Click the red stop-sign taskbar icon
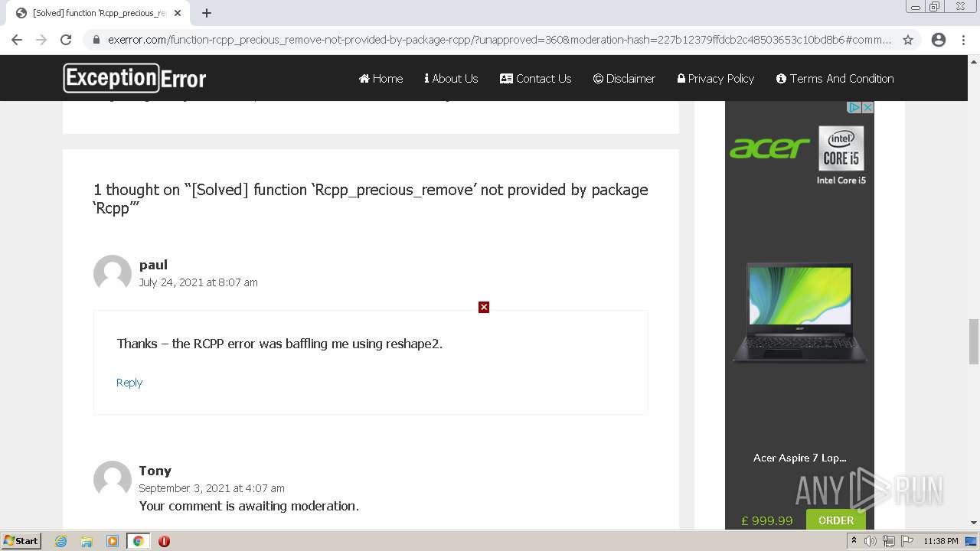 [x=164, y=541]
